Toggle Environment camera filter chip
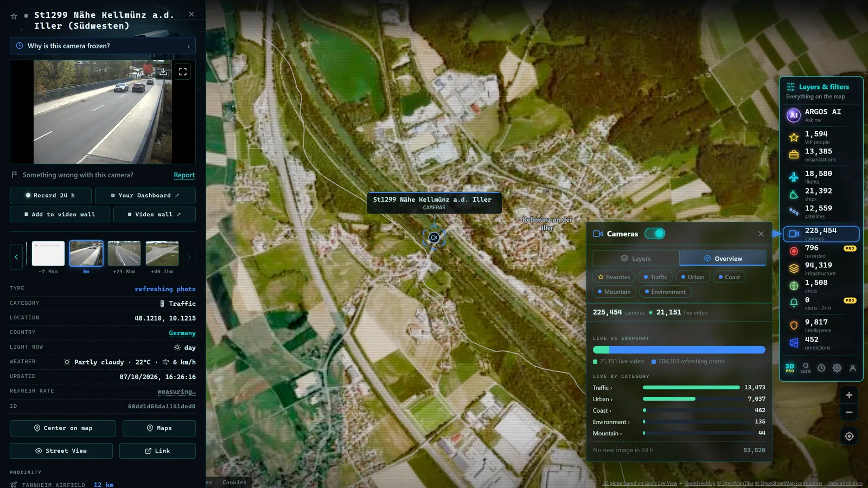 [665, 292]
